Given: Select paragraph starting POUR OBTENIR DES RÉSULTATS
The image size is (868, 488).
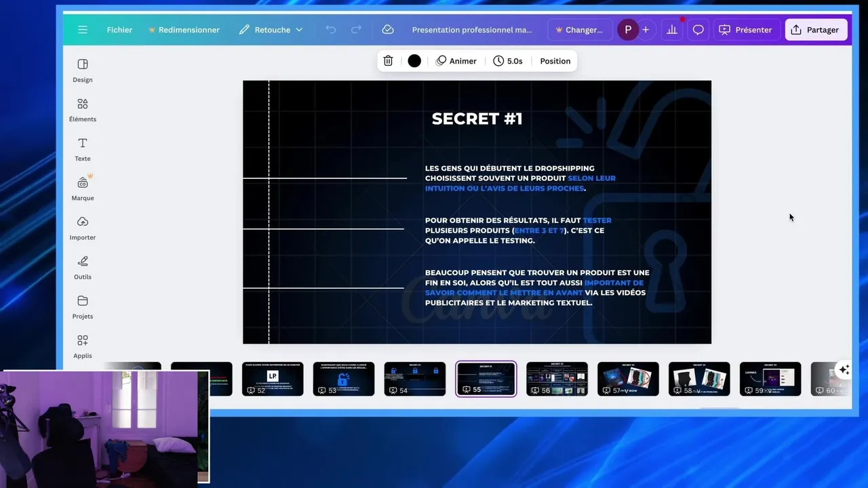Looking at the screenshot, I should [x=518, y=230].
